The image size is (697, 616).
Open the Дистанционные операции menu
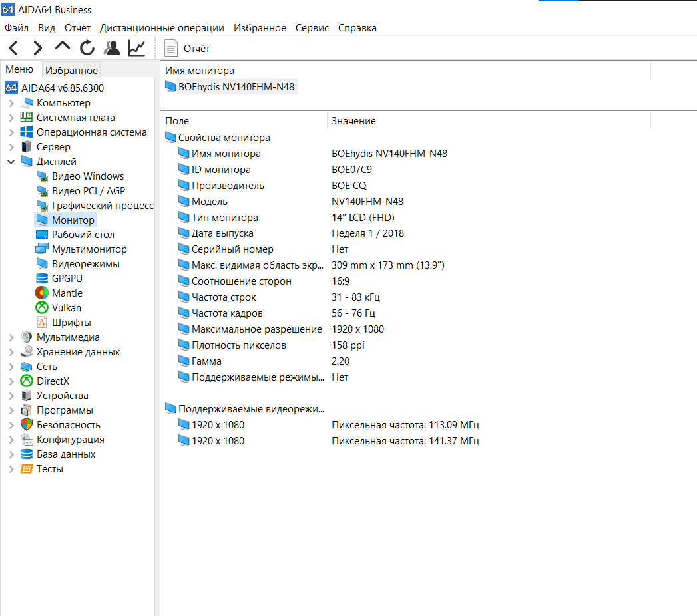[x=162, y=28]
